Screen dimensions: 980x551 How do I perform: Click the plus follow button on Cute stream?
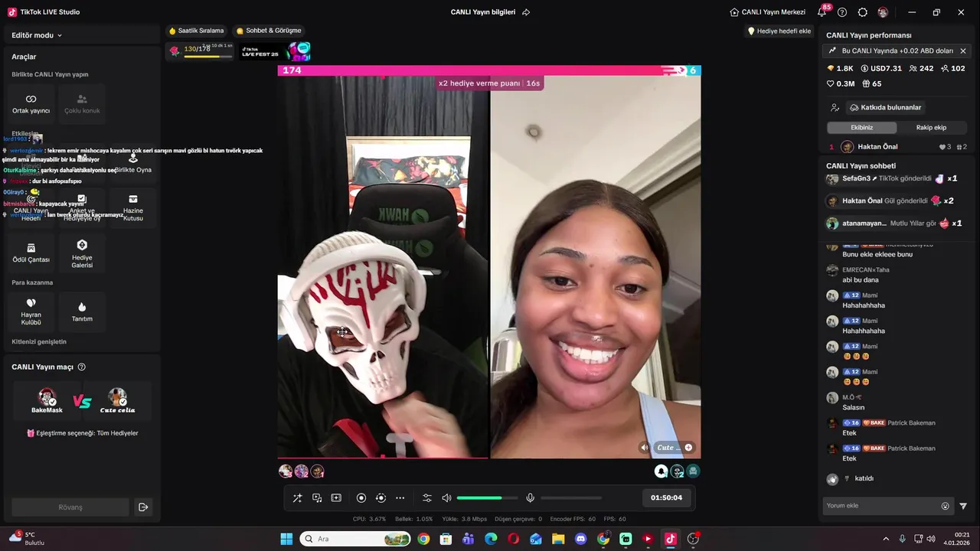pos(688,448)
